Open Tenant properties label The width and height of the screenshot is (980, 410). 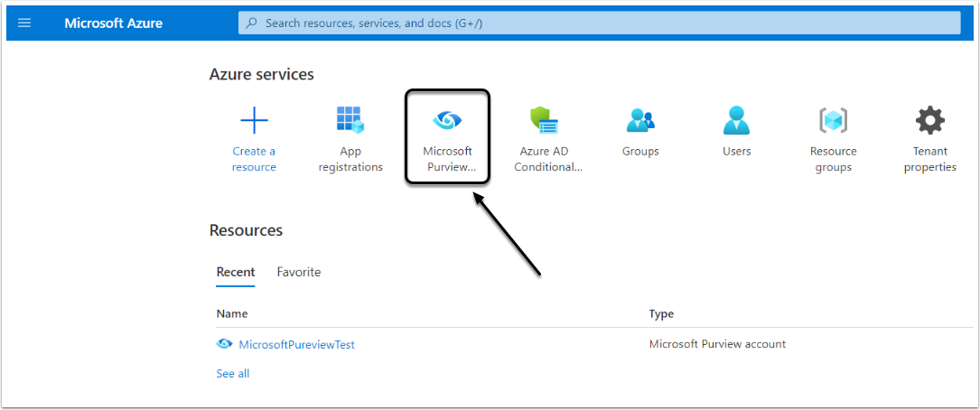click(x=930, y=159)
